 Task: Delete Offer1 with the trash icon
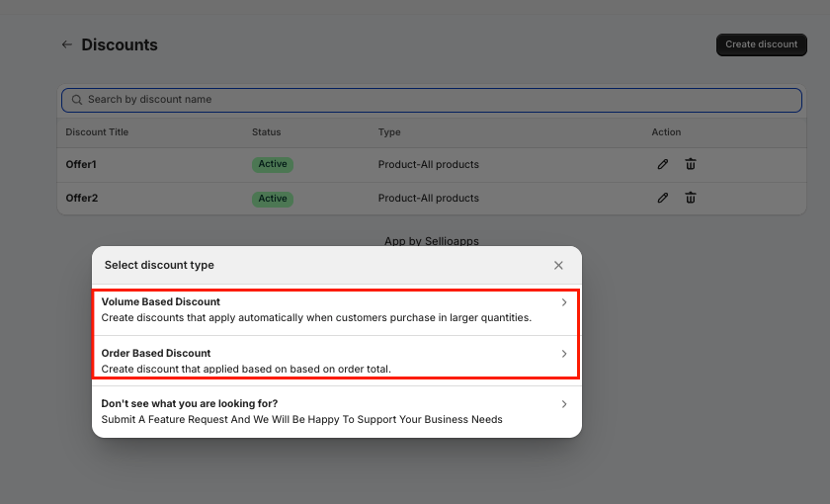pos(691,164)
